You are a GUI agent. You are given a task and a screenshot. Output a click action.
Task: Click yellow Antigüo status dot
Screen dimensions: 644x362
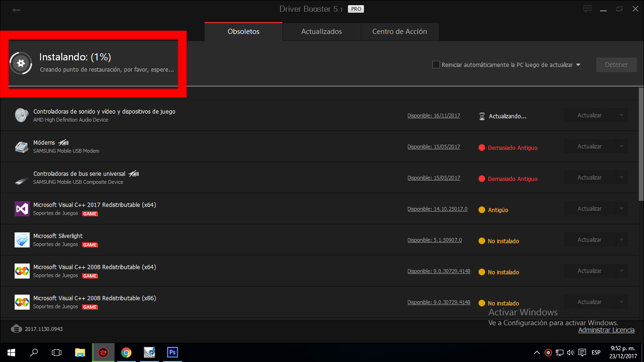pos(482,210)
